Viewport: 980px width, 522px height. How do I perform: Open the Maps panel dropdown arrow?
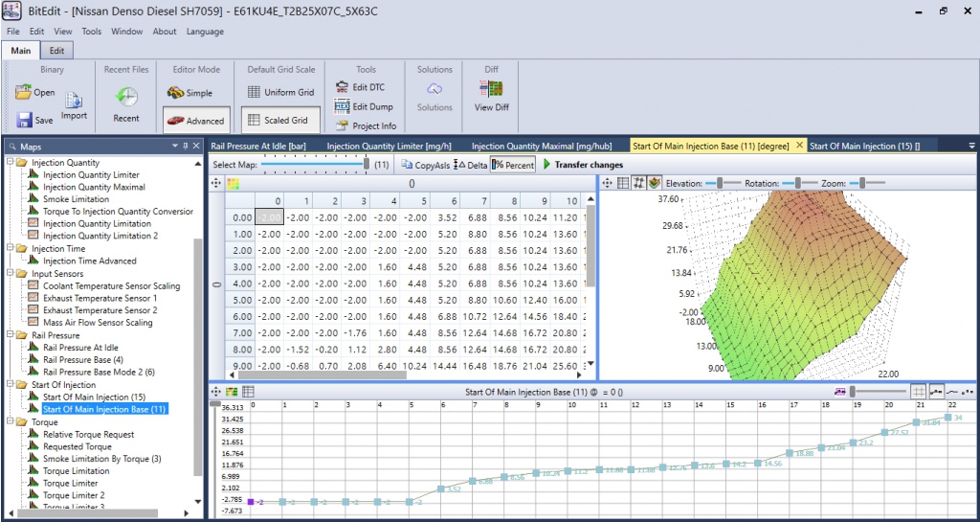[x=175, y=147]
